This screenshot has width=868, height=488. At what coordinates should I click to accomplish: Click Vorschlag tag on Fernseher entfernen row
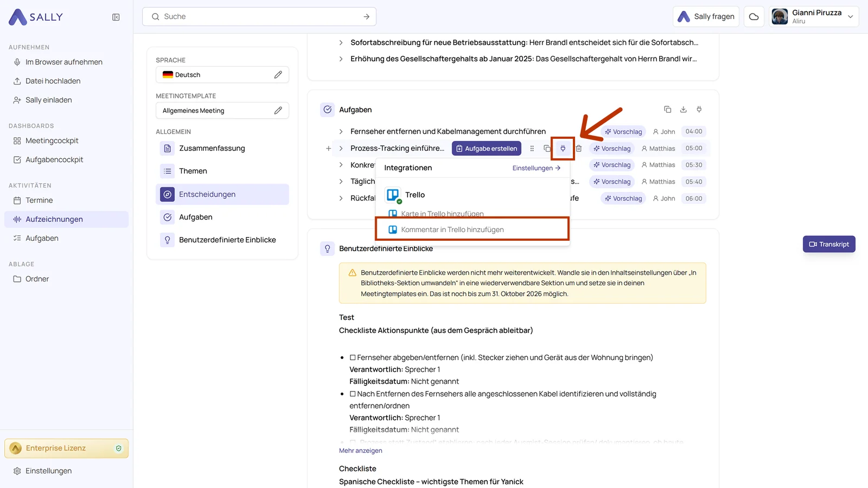click(623, 132)
